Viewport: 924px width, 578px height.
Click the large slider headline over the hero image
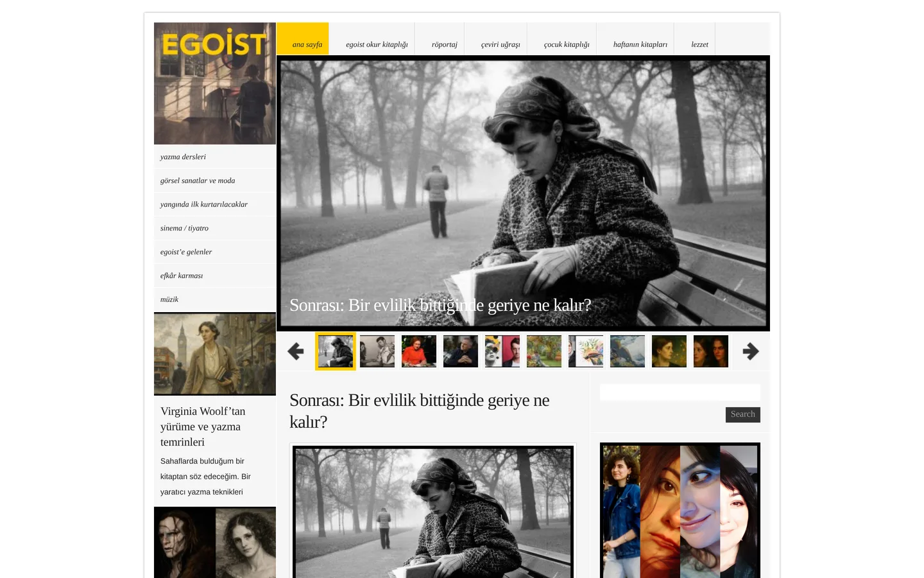coord(440,305)
